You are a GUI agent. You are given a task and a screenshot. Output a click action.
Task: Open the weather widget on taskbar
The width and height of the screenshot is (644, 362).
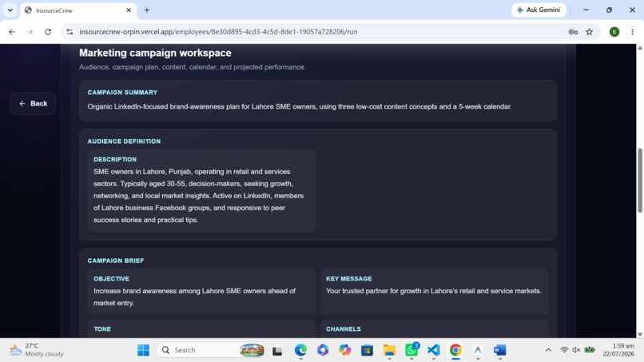coord(36,350)
